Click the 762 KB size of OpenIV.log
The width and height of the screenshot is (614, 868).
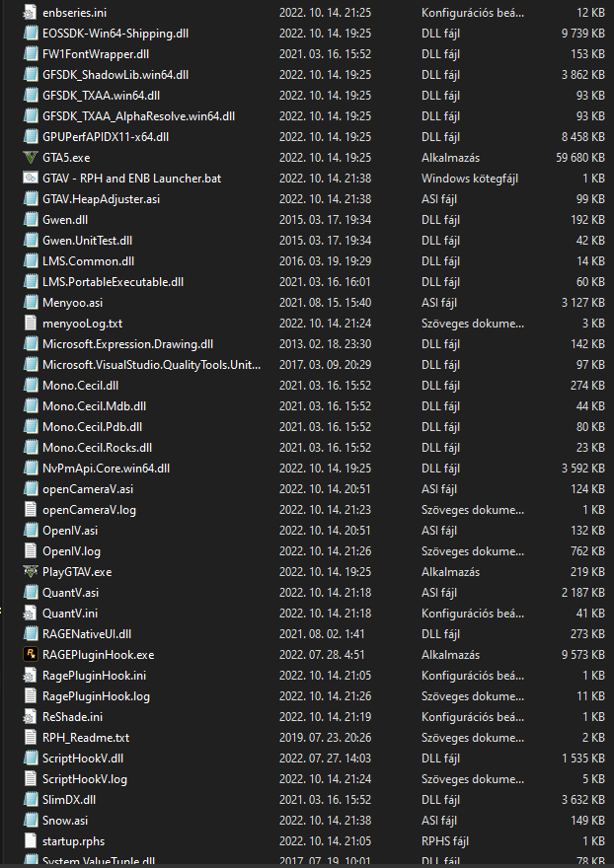coord(587,551)
